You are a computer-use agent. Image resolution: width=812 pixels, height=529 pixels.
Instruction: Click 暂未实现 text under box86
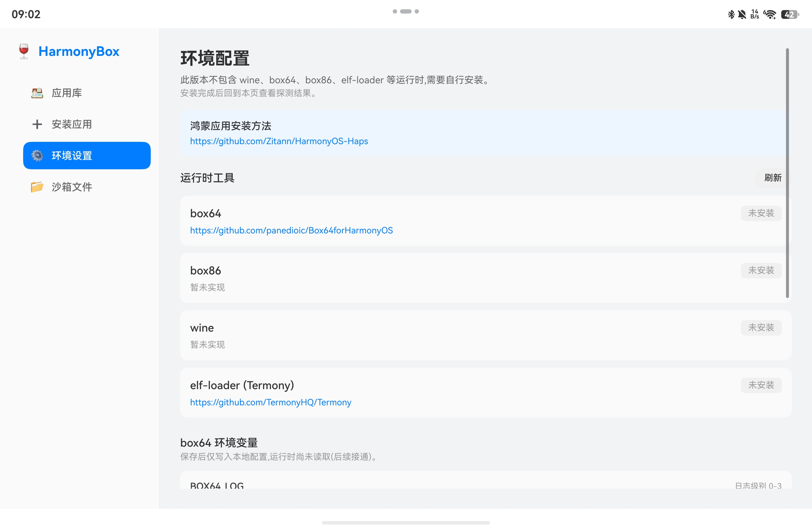tap(207, 287)
